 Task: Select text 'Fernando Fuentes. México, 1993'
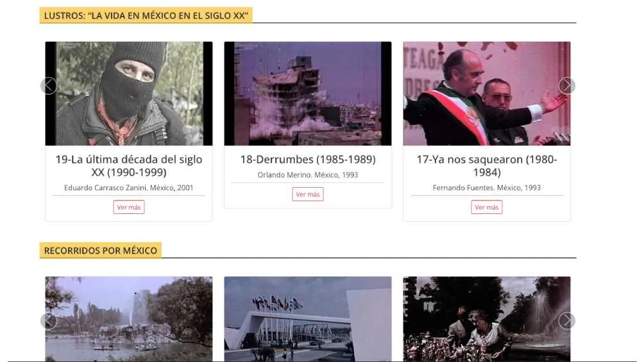point(487,188)
